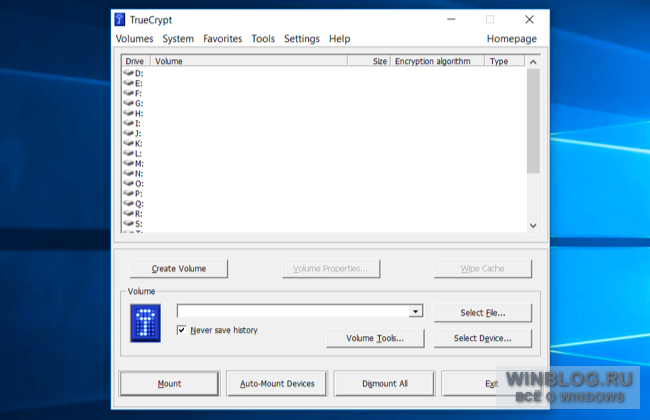Go to the Homepage link
Image resolution: width=650 pixels, height=420 pixels.
512,39
